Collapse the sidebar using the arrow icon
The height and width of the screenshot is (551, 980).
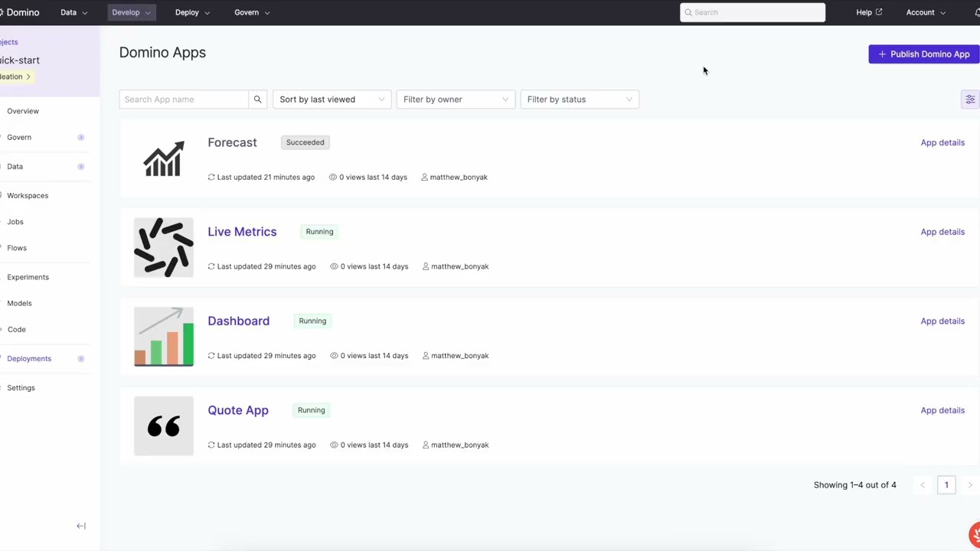[x=81, y=526]
